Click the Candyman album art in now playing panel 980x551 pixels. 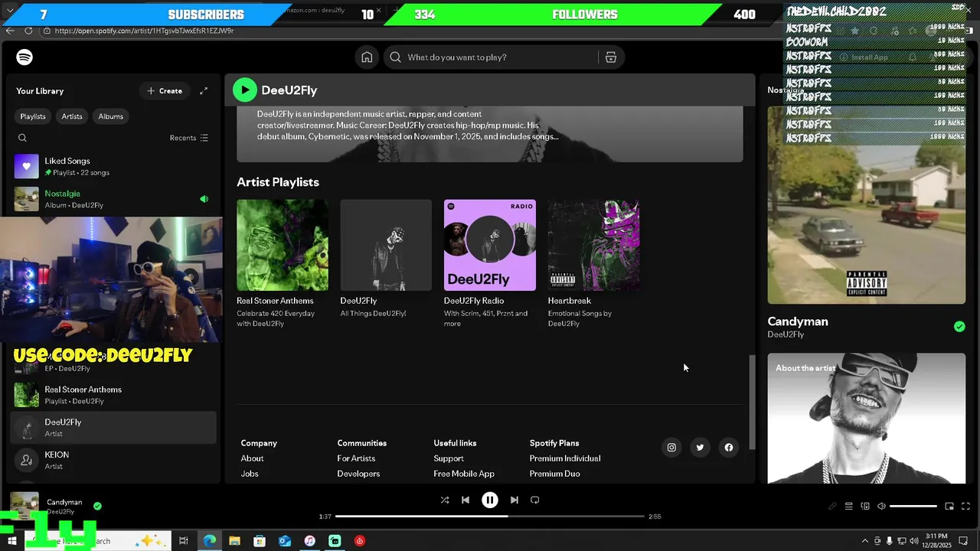coord(867,205)
